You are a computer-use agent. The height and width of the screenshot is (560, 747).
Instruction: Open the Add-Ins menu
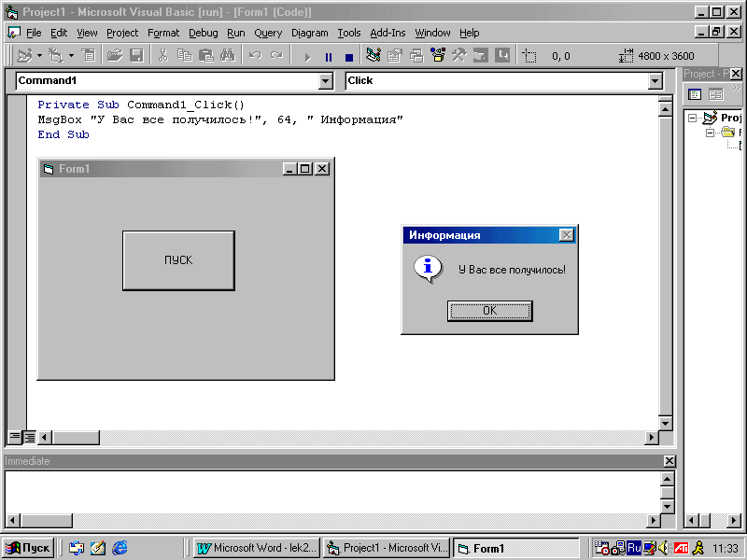388,33
